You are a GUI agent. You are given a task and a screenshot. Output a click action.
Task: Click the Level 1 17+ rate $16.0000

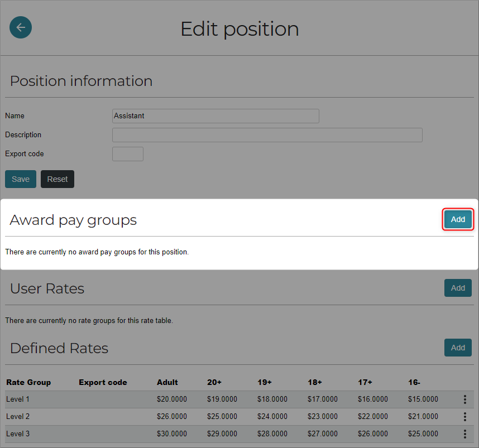[x=373, y=399]
